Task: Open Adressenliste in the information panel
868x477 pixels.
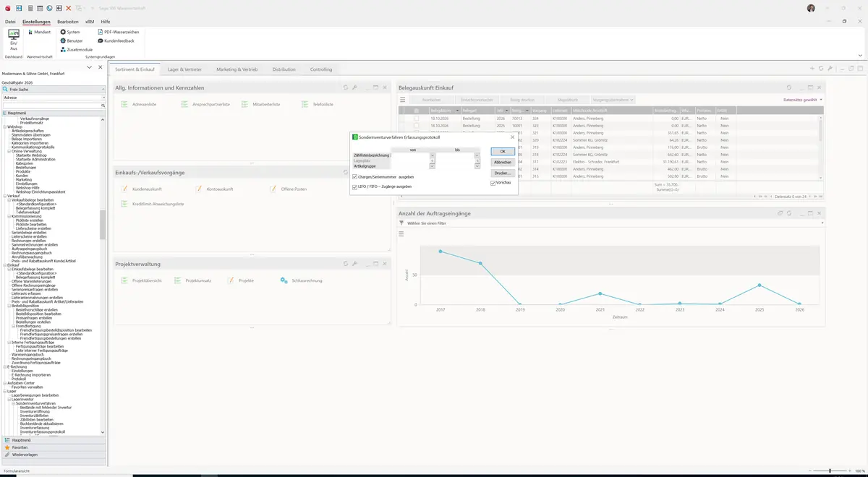Action: [140, 104]
